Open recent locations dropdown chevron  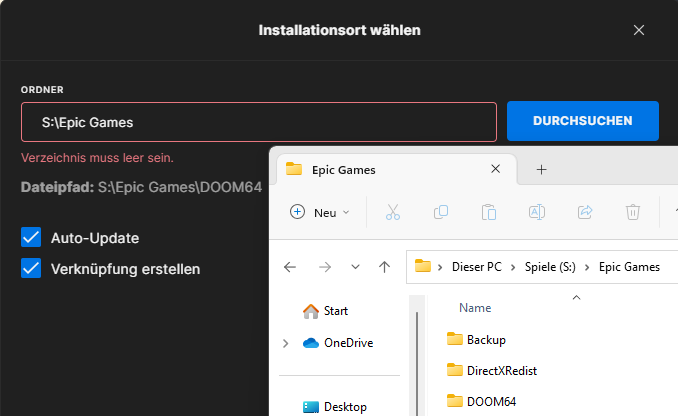355,267
